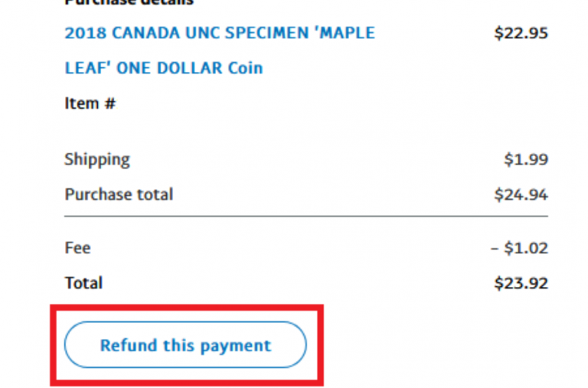This screenshot has width=588, height=388.
Task: Click the bold Total label
Action: click(x=83, y=283)
